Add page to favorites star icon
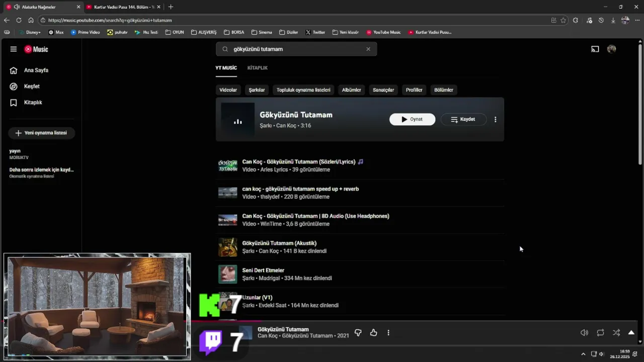 coord(563,20)
